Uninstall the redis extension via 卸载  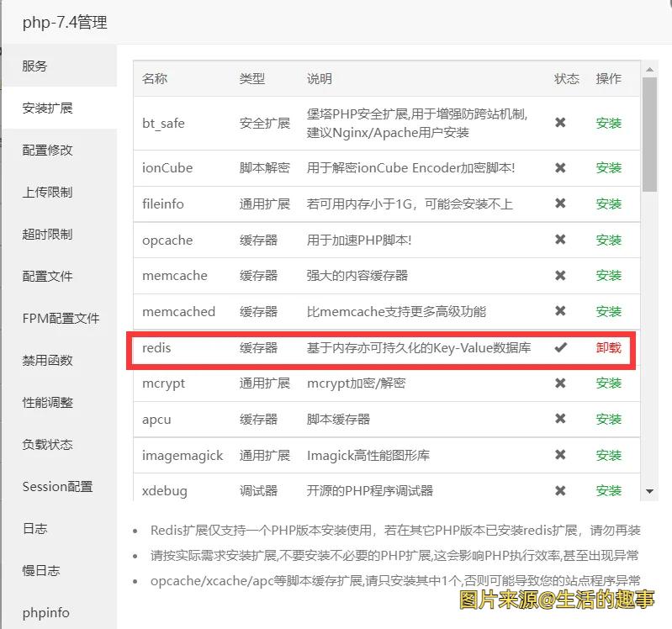[608, 347]
